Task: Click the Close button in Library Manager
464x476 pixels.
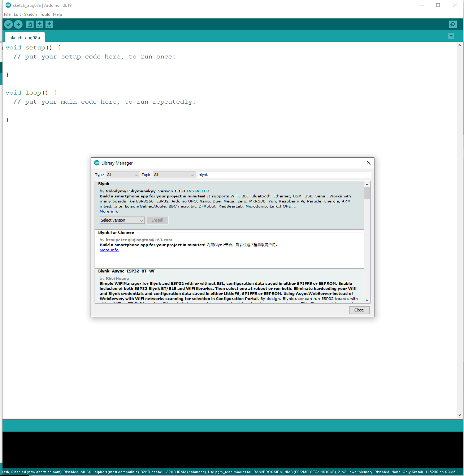Action: (359, 310)
